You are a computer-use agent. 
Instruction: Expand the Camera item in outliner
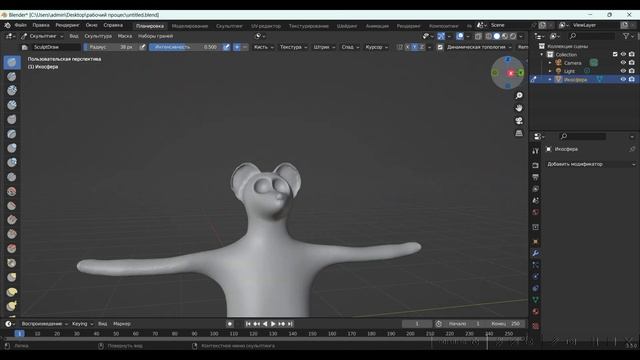[x=550, y=63]
